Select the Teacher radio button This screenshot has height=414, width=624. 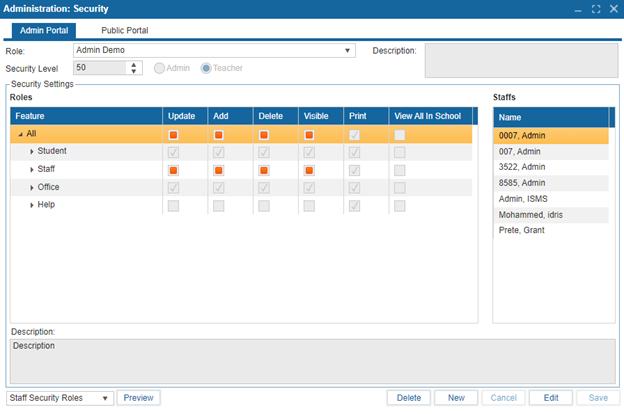coord(206,68)
